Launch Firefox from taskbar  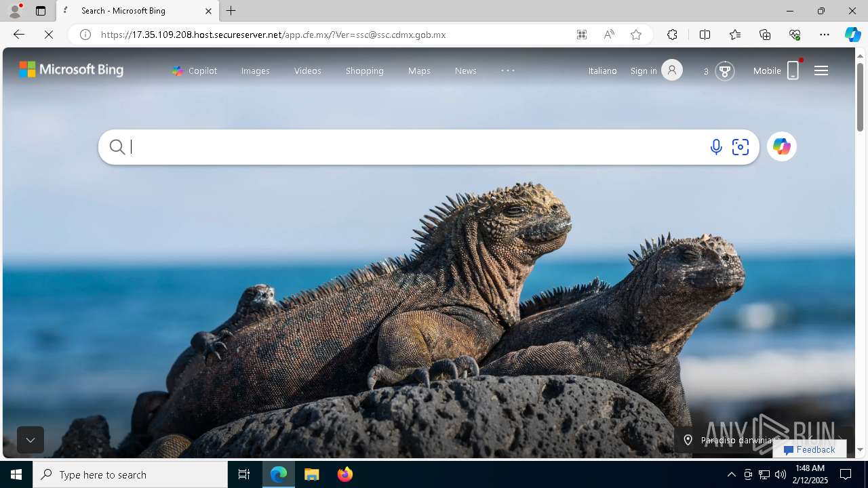[x=345, y=474]
